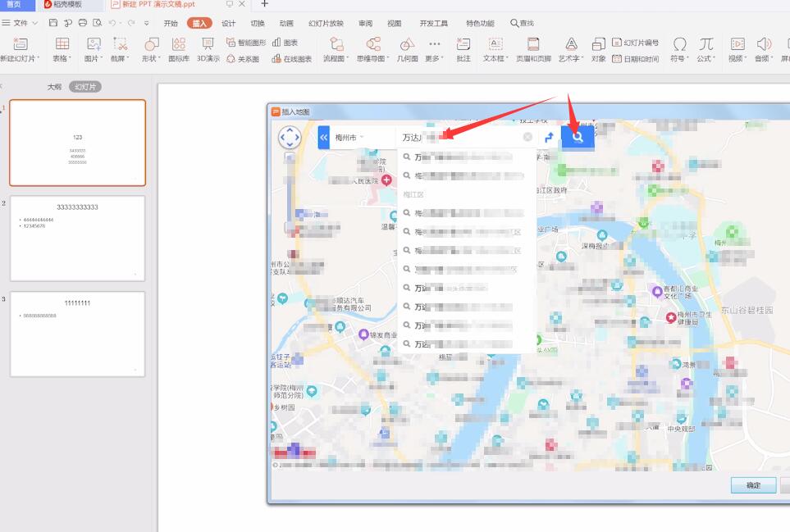This screenshot has height=532, width=790.
Task: Open the 截屏 screenshot tool
Action: click(x=120, y=49)
